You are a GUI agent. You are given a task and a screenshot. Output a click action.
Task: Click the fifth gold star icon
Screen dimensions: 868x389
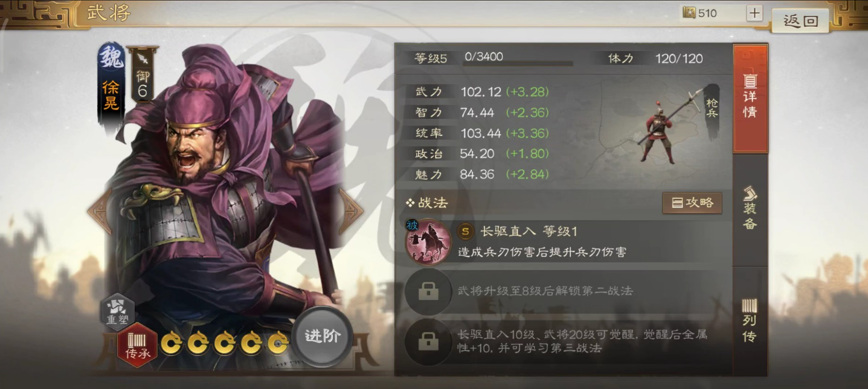pos(278,343)
